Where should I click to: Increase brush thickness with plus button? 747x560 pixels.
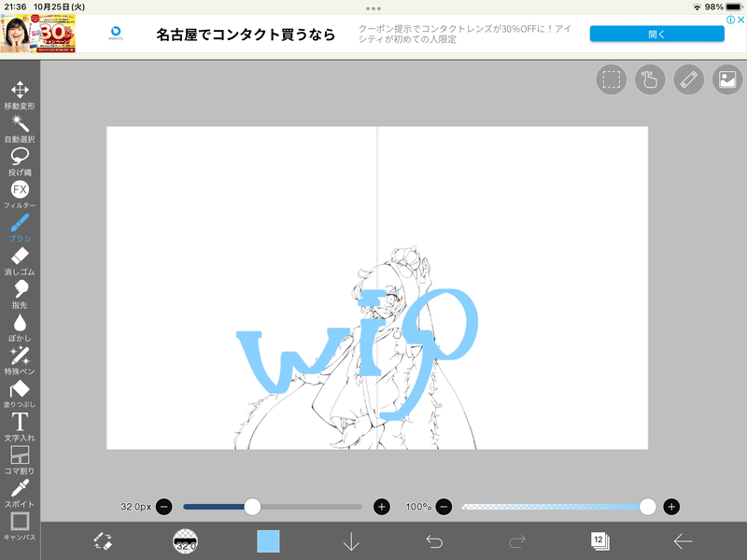click(x=382, y=507)
